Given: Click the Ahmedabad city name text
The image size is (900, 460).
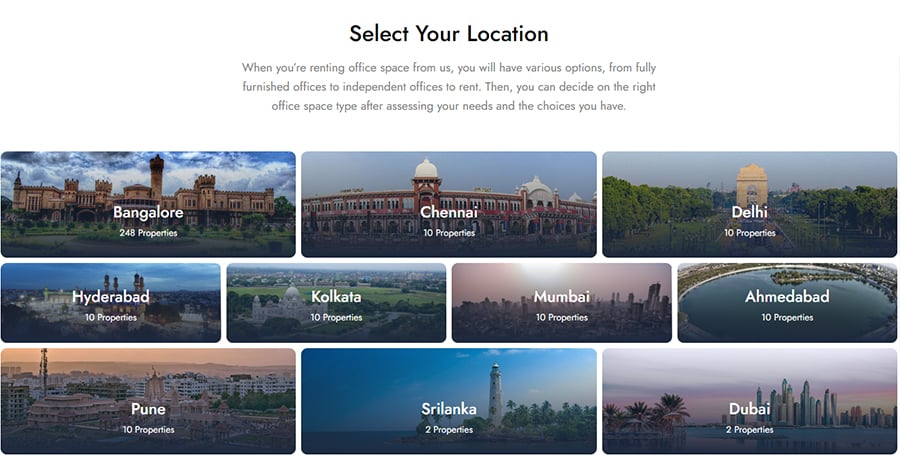Looking at the screenshot, I should (x=787, y=297).
